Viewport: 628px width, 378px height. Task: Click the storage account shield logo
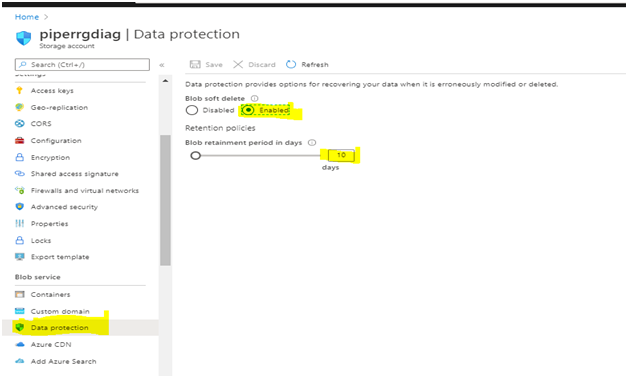(x=24, y=38)
